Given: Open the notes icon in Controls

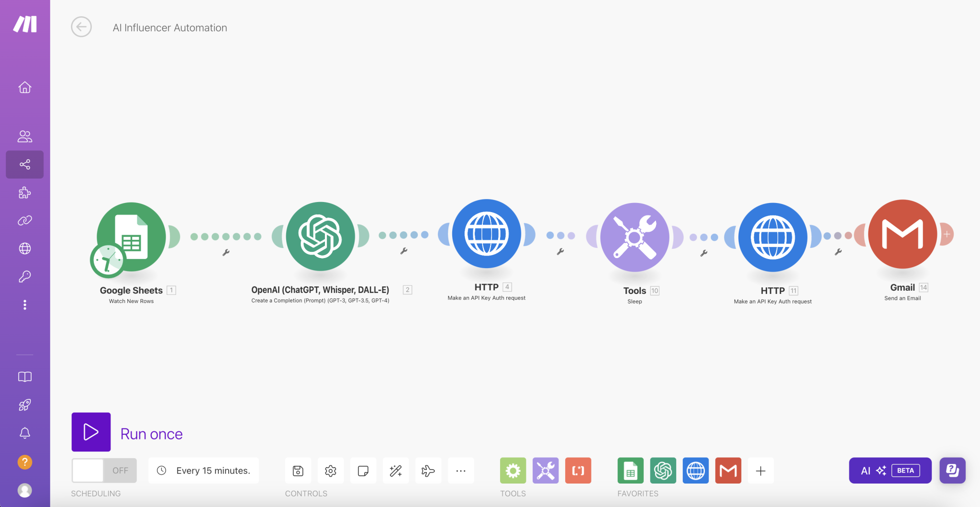Looking at the screenshot, I should pyautogui.click(x=363, y=471).
